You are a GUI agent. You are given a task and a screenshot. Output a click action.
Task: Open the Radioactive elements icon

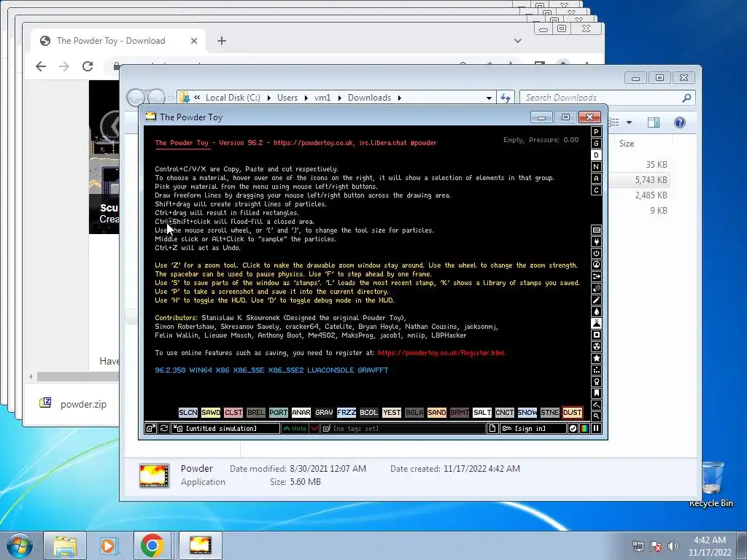(596, 346)
